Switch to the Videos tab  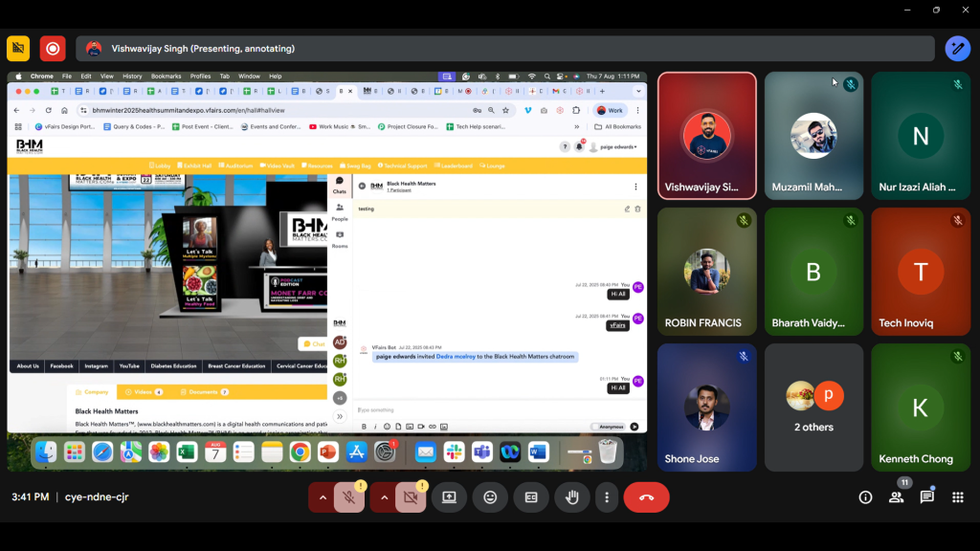(144, 392)
